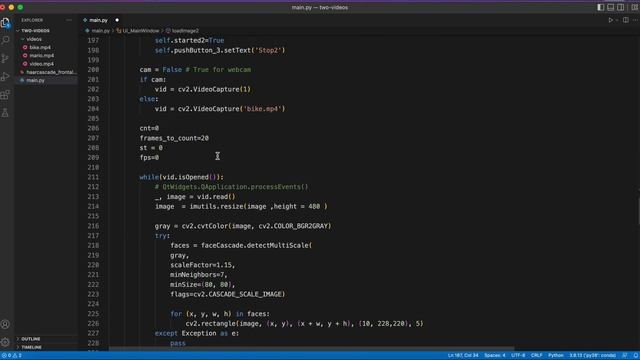Image resolution: width=640 pixels, height=360 pixels.
Task: Open the Testing flask view
Action: click(5, 113)
